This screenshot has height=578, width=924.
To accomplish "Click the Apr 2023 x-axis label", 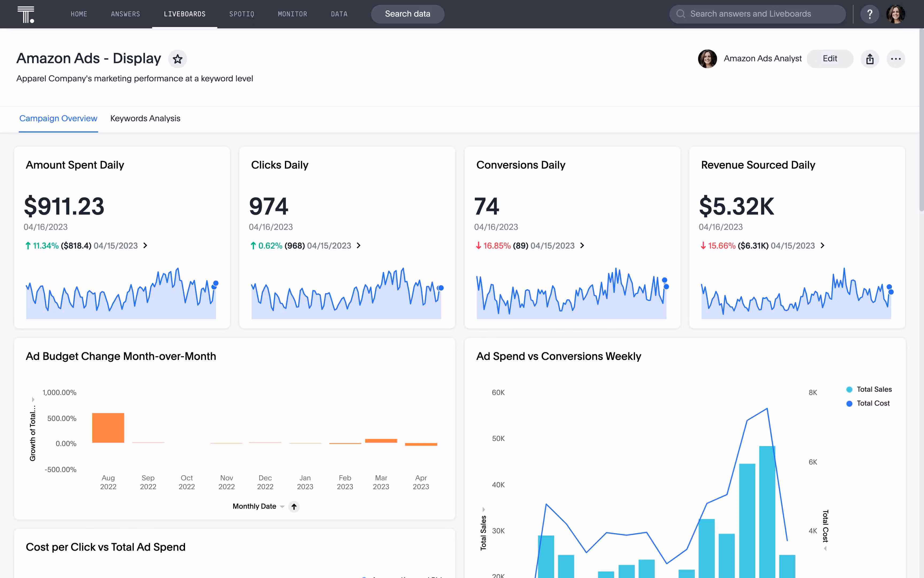I will tap(421, 482).
